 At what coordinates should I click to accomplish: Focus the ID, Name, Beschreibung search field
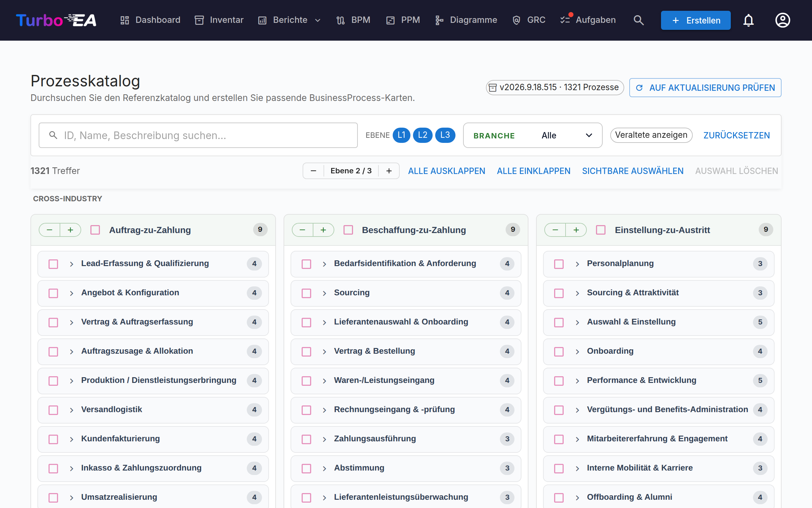(x=198, y=135)
